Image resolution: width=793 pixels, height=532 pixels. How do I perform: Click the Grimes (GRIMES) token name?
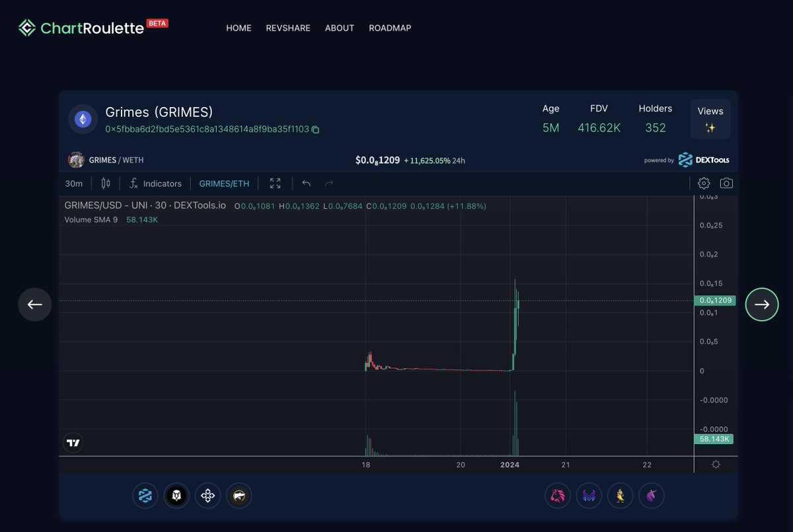click(159, 112)
